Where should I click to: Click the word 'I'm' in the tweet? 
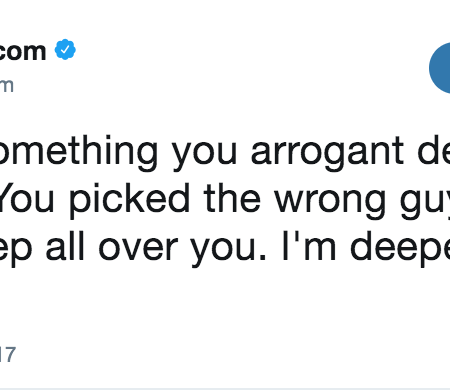(x=309, y=247)
